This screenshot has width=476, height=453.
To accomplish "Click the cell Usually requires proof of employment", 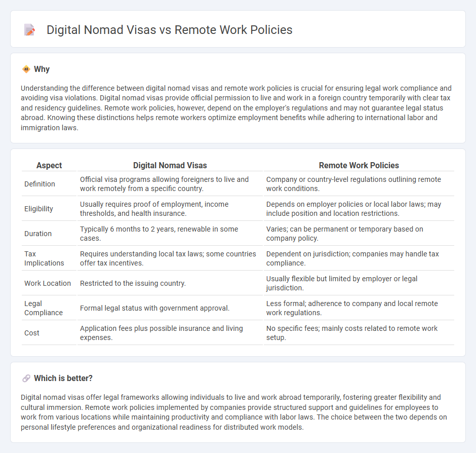I will (x=170, y=209).
